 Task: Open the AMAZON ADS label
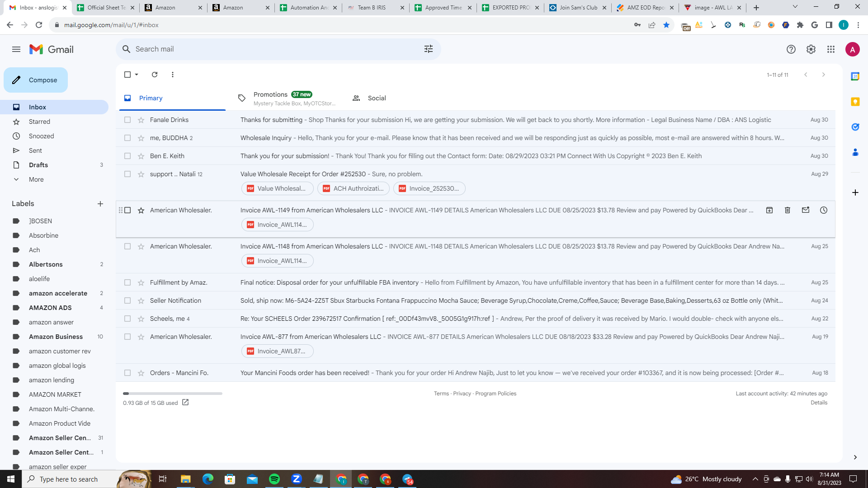[x=50, y=308]
